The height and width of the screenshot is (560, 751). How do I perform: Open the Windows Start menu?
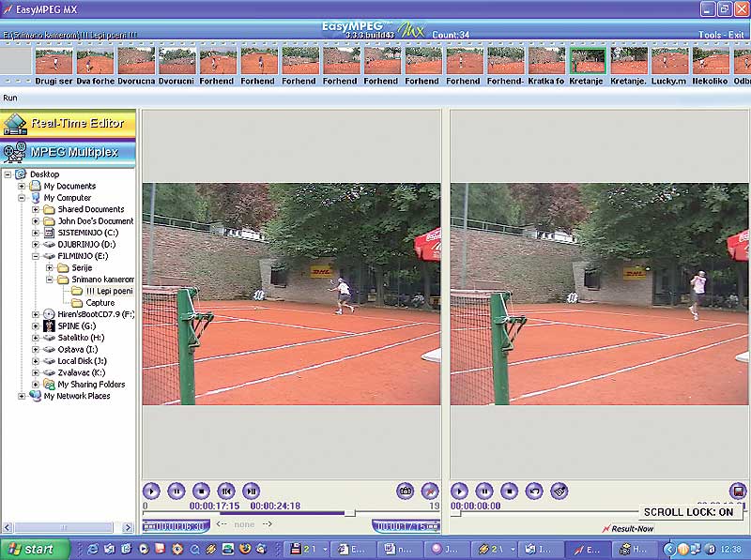[x=35, y=549]
